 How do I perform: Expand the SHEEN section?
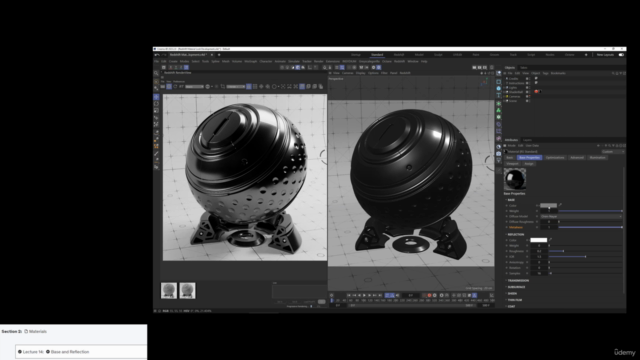(511, 293)
